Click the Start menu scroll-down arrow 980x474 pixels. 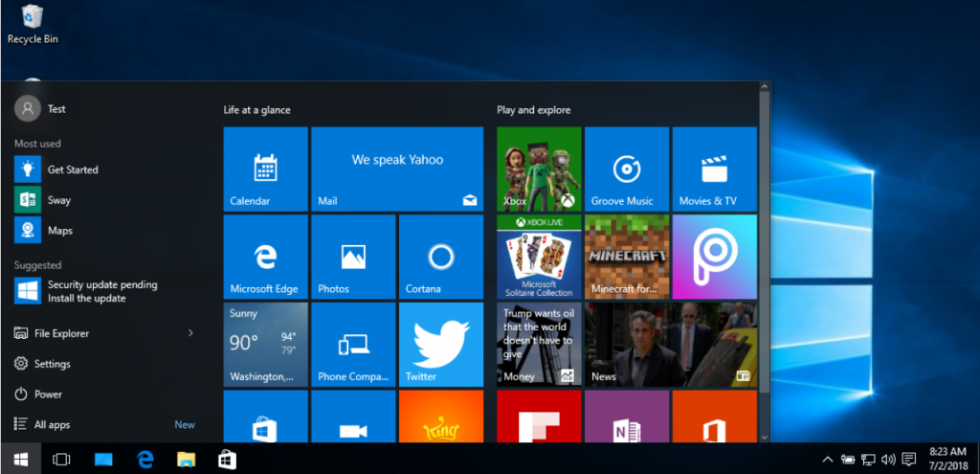tap(765, 437)
